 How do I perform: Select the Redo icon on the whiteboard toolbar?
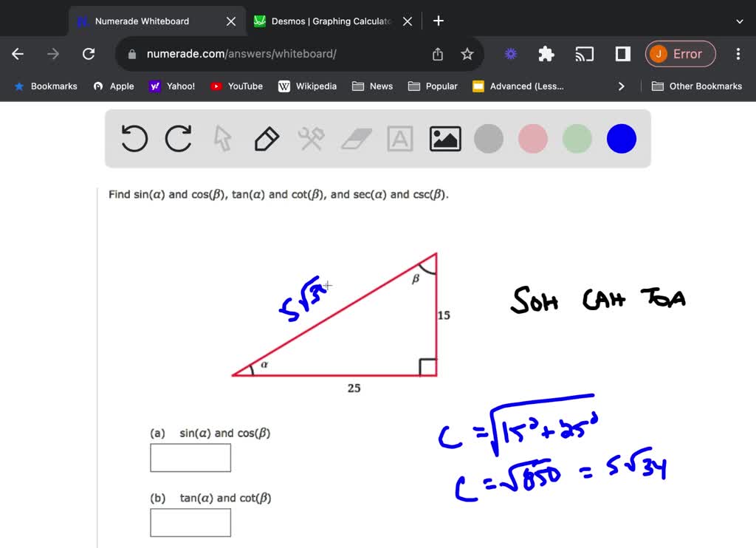tap(178, 138)
